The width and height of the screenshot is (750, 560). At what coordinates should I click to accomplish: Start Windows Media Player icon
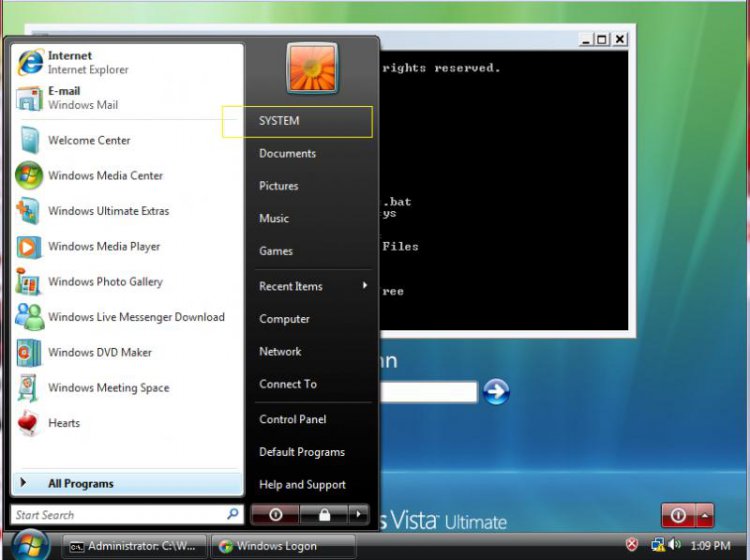point(28,247)
